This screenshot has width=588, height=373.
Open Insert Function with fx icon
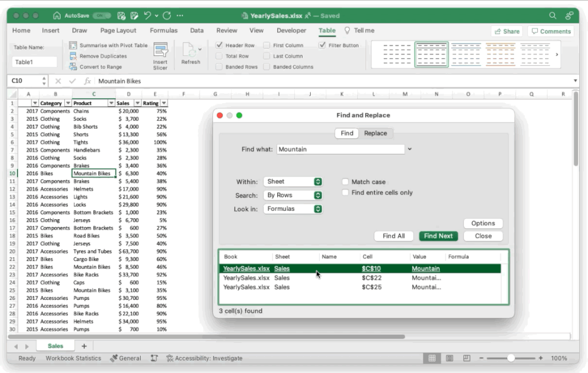[x=87, y=81]
